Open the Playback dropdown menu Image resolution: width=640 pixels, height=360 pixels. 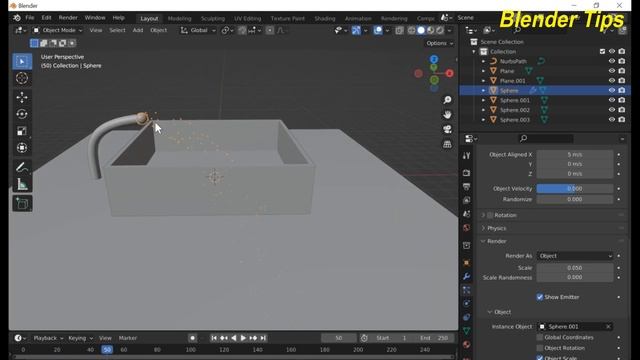point(48,338)
